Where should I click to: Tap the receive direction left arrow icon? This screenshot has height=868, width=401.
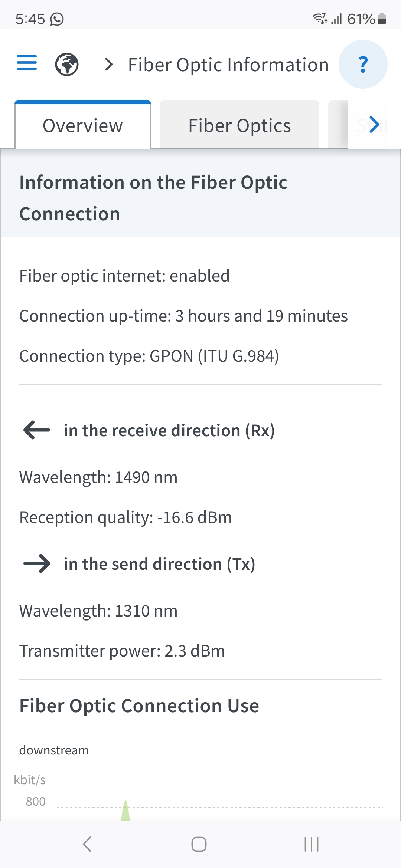(36, 430)
